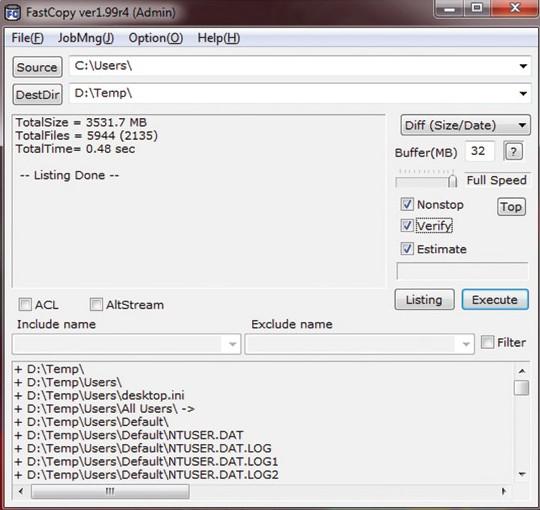Select the D:\Temp\Users\Default\ list row
The image size is (540, 510).
[91, 422]
